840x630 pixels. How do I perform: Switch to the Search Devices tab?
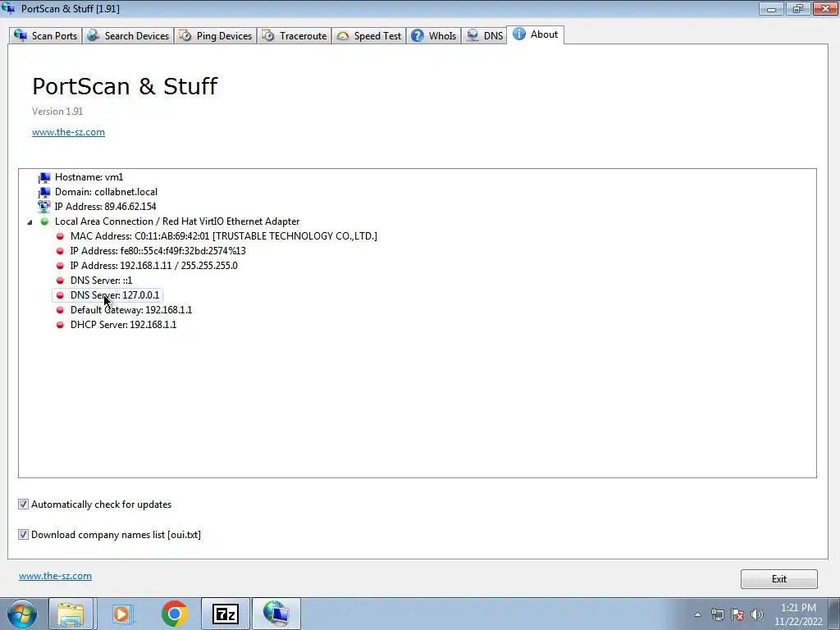point(127,36)
